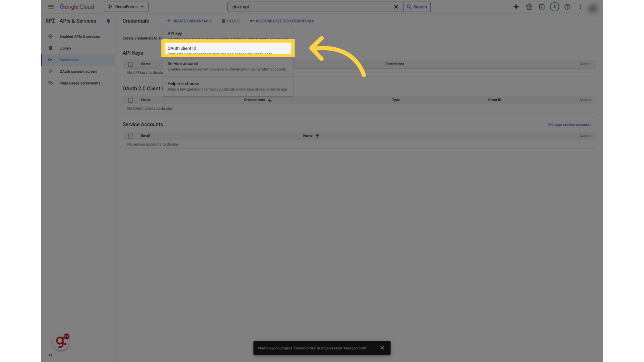Screen dimensions: 644x362
Task: Collapse the sidebar with the bottom arrow
Action: coord(50,355)
